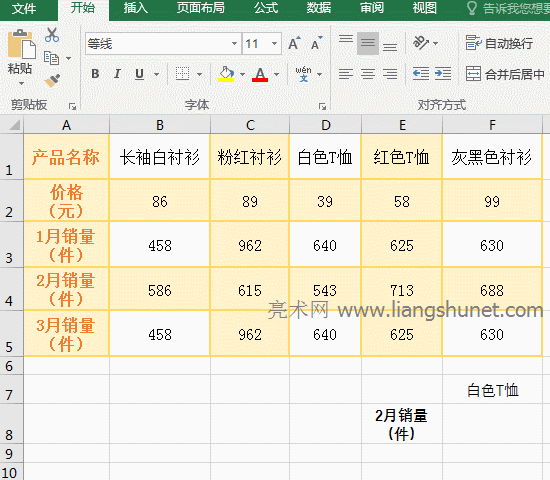Increase indent
Image resolution: width=550 pixels, height=480 pixels.
click(443, 74)
